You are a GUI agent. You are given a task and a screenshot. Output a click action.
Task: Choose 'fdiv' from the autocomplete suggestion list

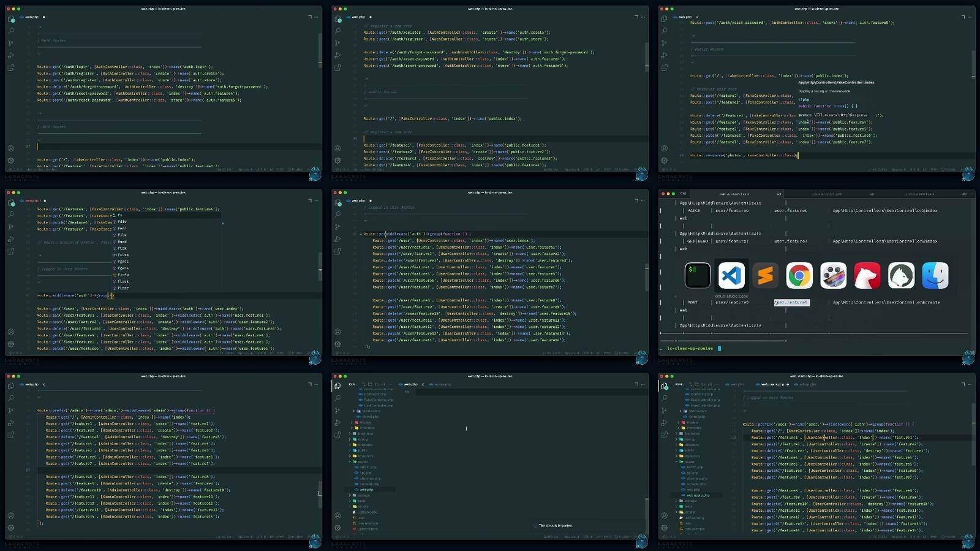click(121, 222)
